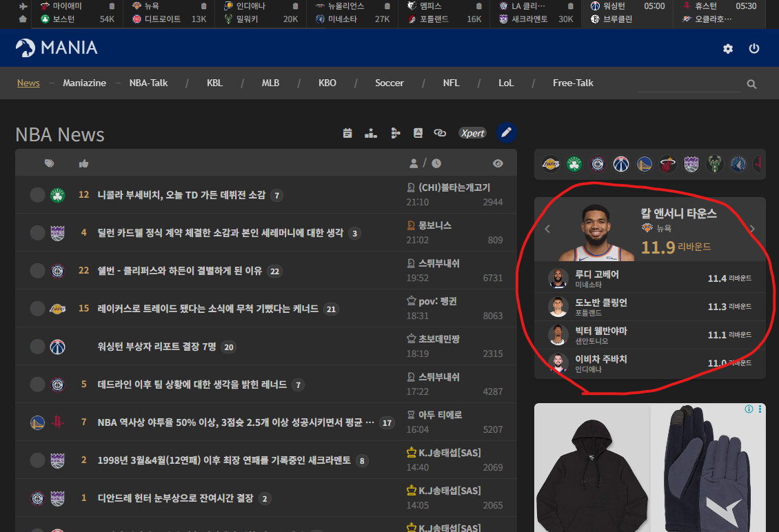The image size is (779, 532).
Task: Toggle sort by thumbs-up recommendations column
Action: (x=83, y=163)
